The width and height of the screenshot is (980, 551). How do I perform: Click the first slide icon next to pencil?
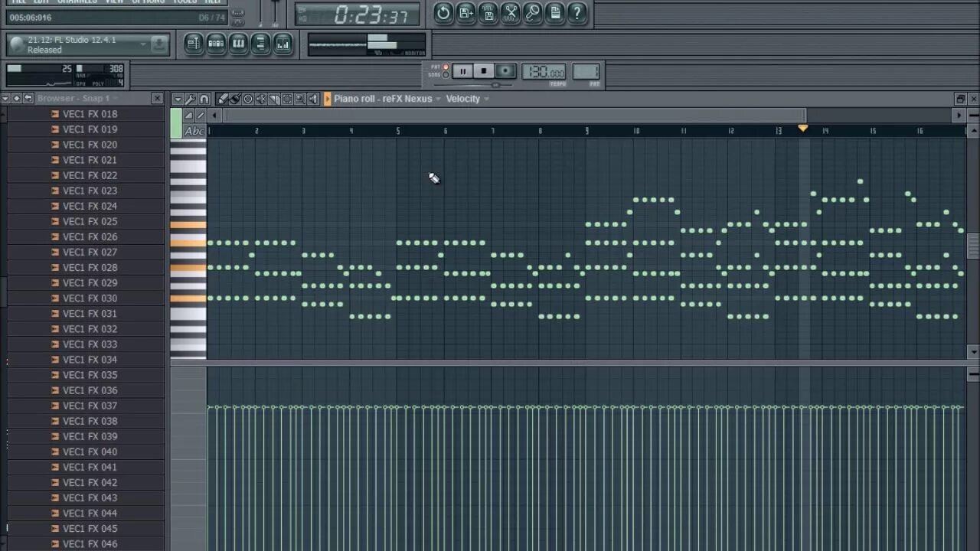pos(188,116)
